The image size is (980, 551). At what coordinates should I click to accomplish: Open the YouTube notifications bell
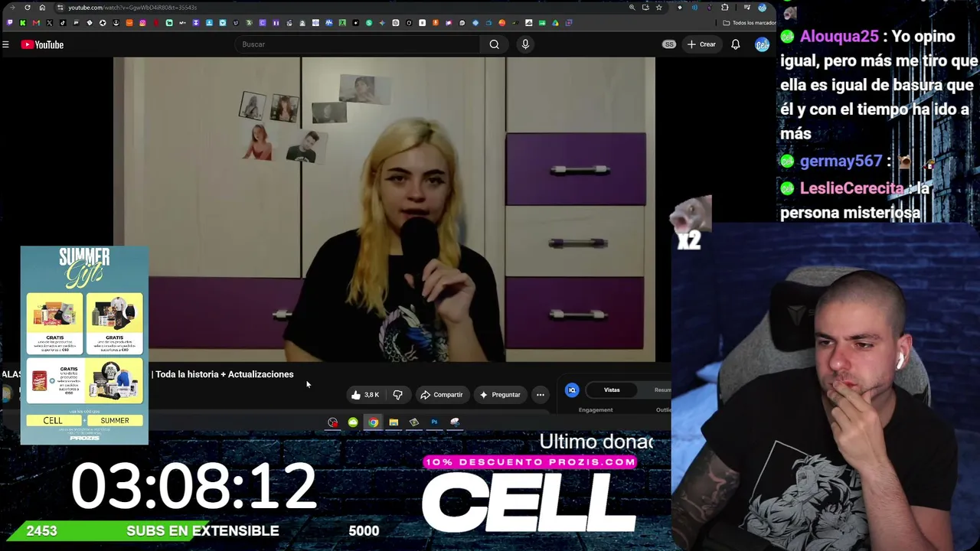click(x=735, y=44)
